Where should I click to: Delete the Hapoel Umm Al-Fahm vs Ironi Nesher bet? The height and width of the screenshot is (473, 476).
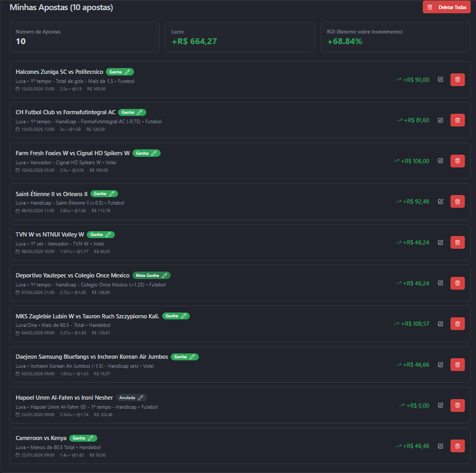457,406
